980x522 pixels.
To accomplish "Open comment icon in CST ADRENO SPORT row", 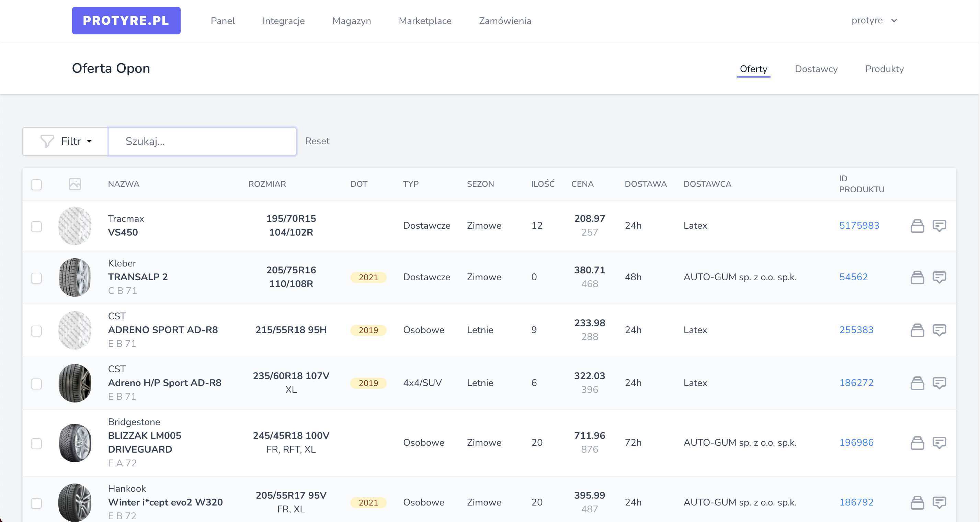I will 939,330.
